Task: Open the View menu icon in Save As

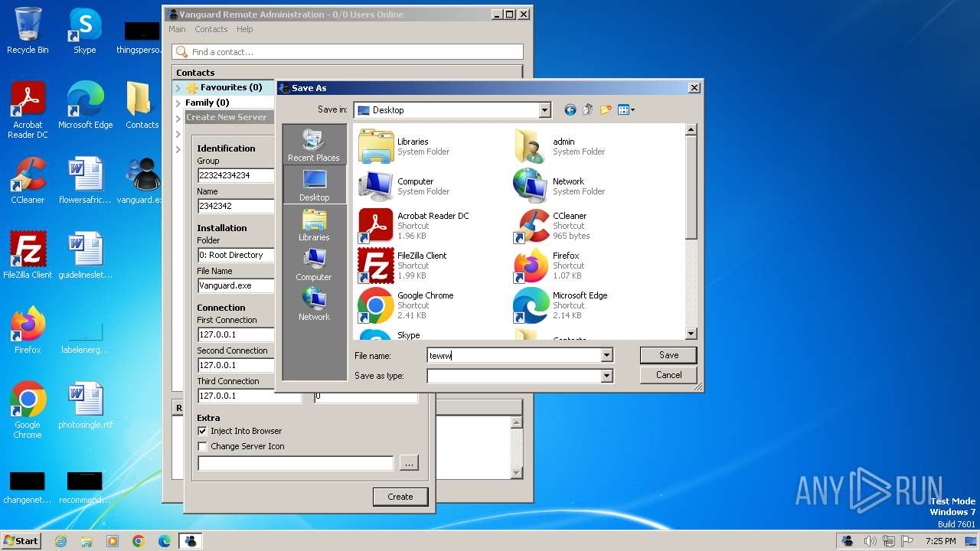Action: 626,110
